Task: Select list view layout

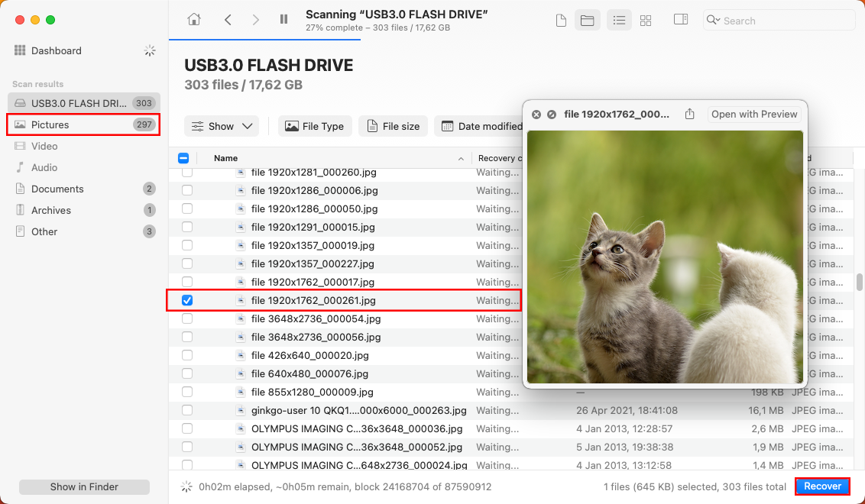Action: [619, 21]
